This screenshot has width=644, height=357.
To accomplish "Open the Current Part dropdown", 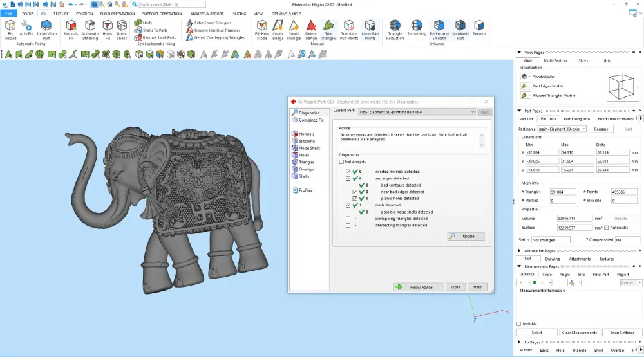I will point(472,112).
